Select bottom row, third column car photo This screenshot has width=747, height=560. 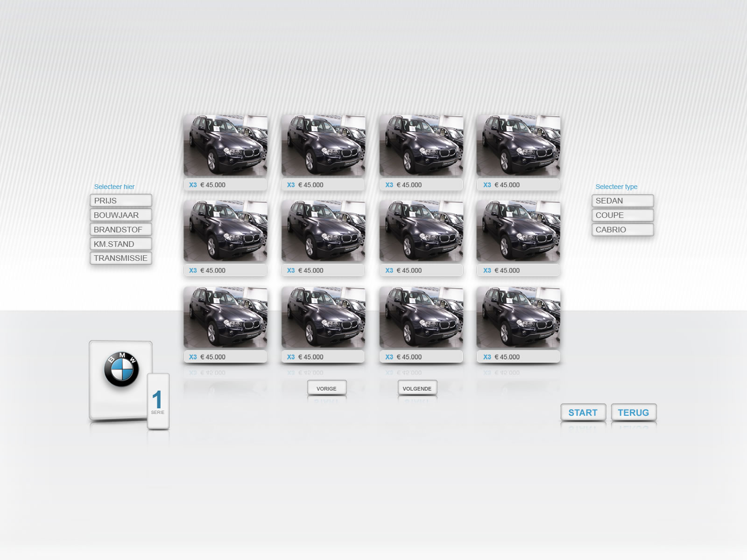[421, 317]
